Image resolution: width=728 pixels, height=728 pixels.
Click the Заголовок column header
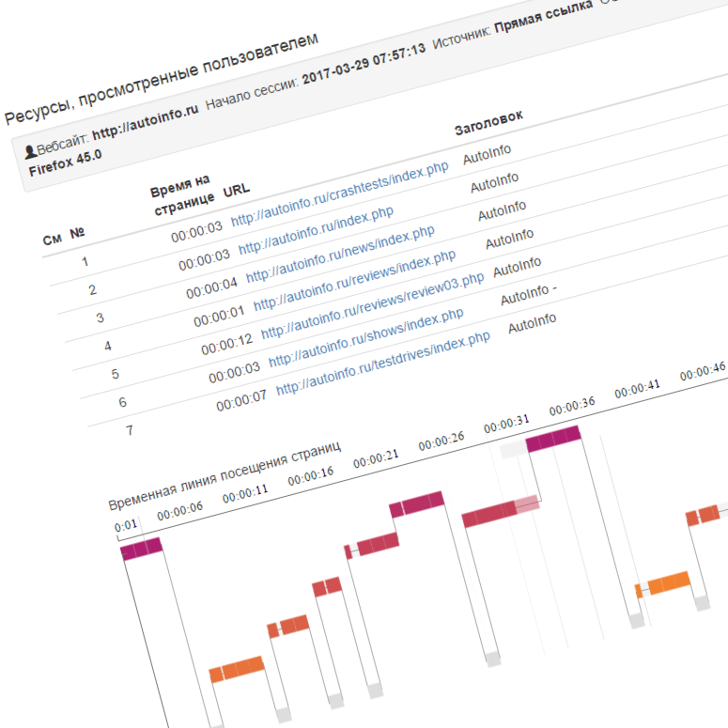point(488,122)
